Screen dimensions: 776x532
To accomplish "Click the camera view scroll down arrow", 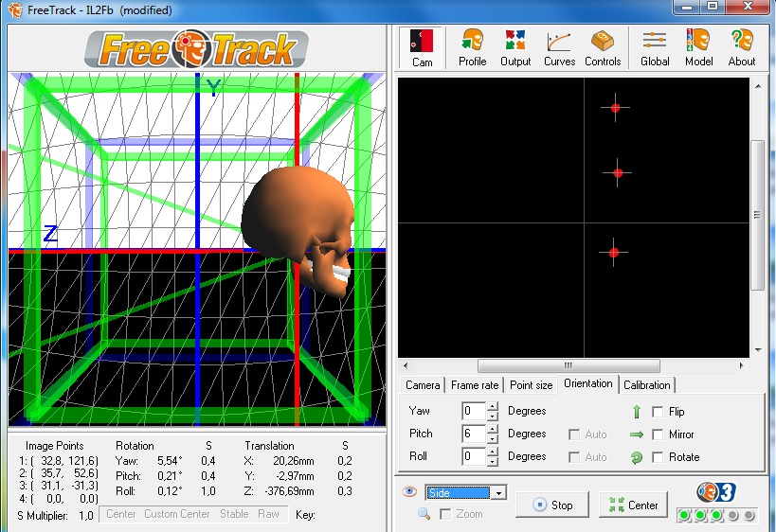I will (758, 350).
